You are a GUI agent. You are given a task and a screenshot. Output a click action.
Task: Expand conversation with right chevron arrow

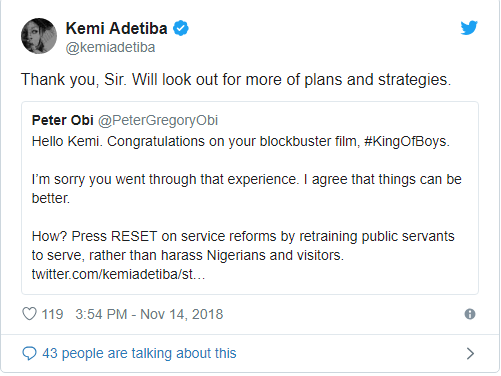point(470,353)
